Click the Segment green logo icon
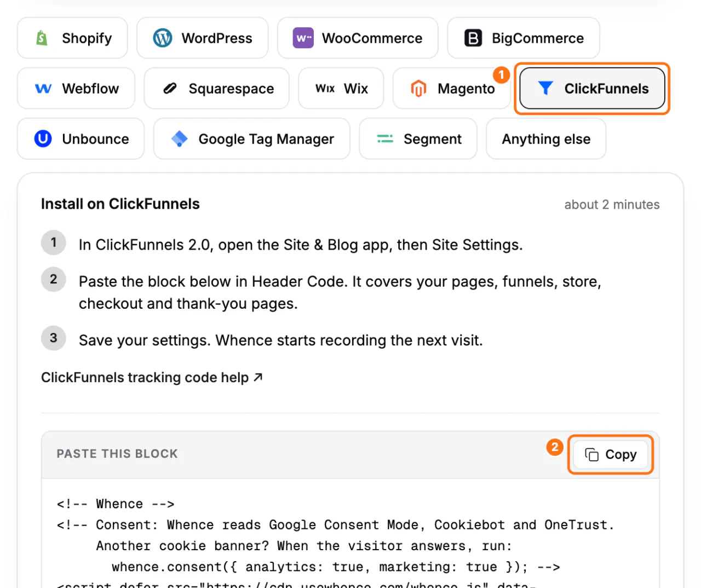The image size is (701, 588). (x=385, y=139)
